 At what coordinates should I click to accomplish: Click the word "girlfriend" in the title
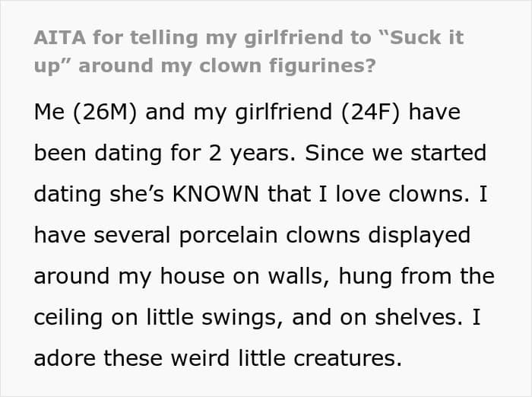pos(294,38)
